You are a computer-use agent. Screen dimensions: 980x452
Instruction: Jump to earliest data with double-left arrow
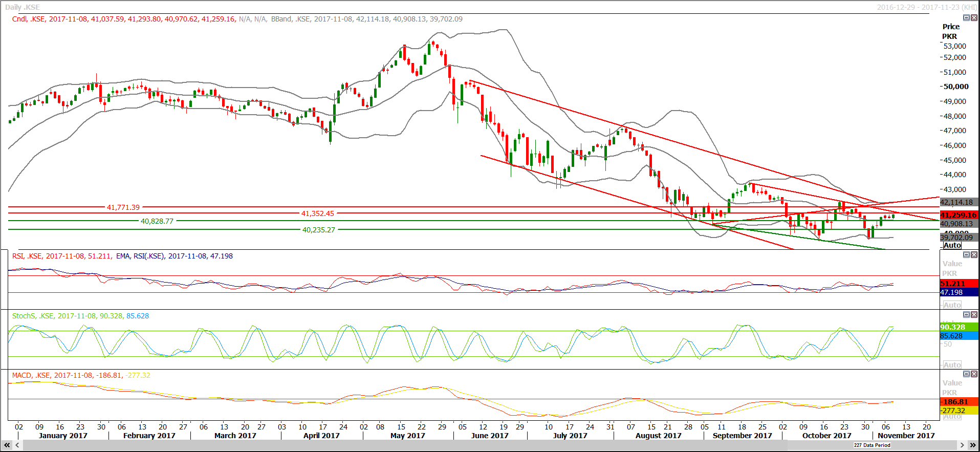7,445
